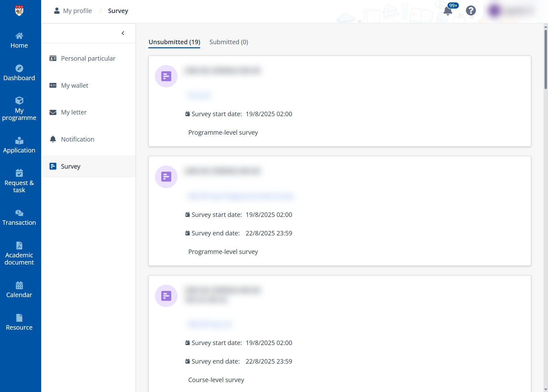This screenshot has width=548, height=392.
Task: Open Personal particular menu item
Action: [88, 59]
